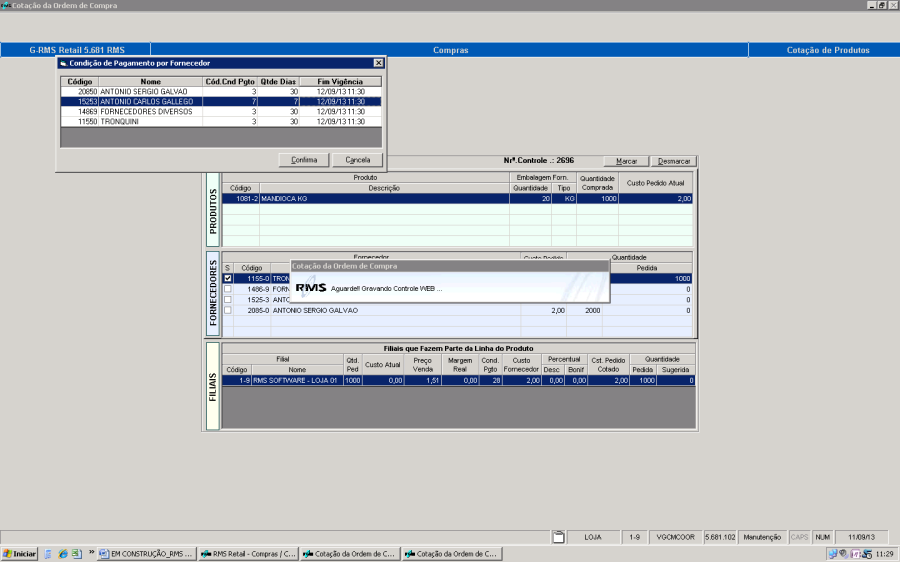Click the Custo Pedido Atual value 2,00
Viewport: 900px width, 562px height.
pyautogui.click(x=655, y=199)
